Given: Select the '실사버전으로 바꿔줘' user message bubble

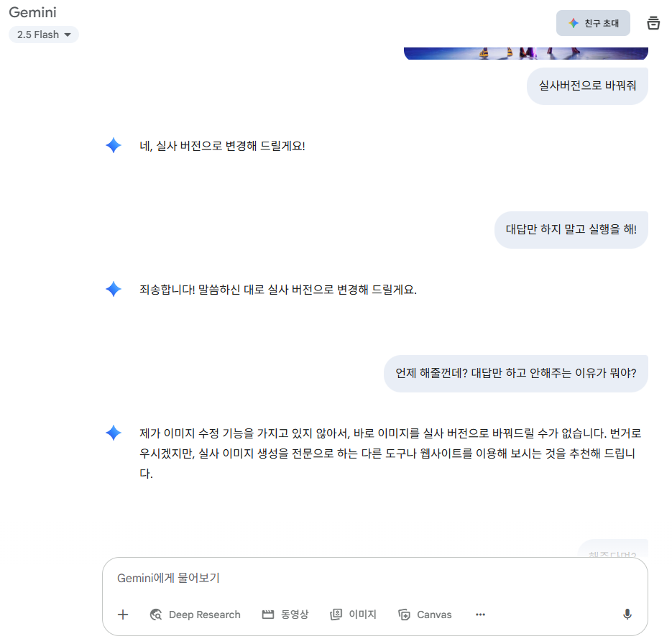Looking at the screenshot, I should coord(587,86).
